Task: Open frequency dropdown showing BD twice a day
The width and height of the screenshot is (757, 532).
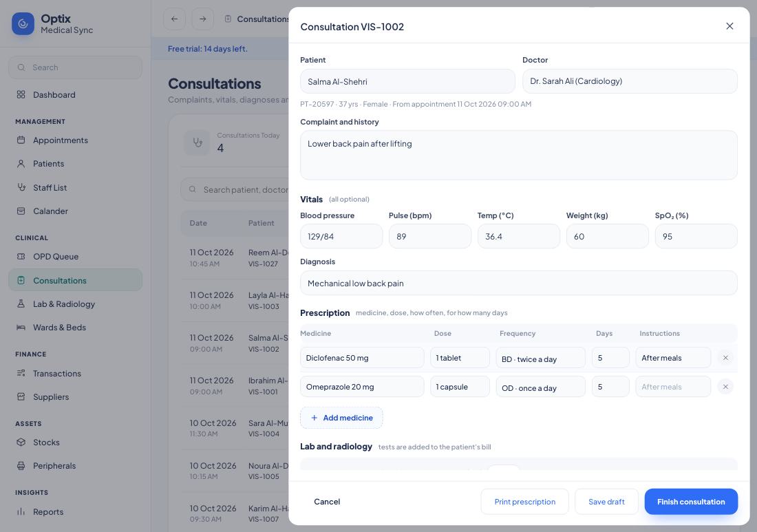Action: tap(540, 358)
